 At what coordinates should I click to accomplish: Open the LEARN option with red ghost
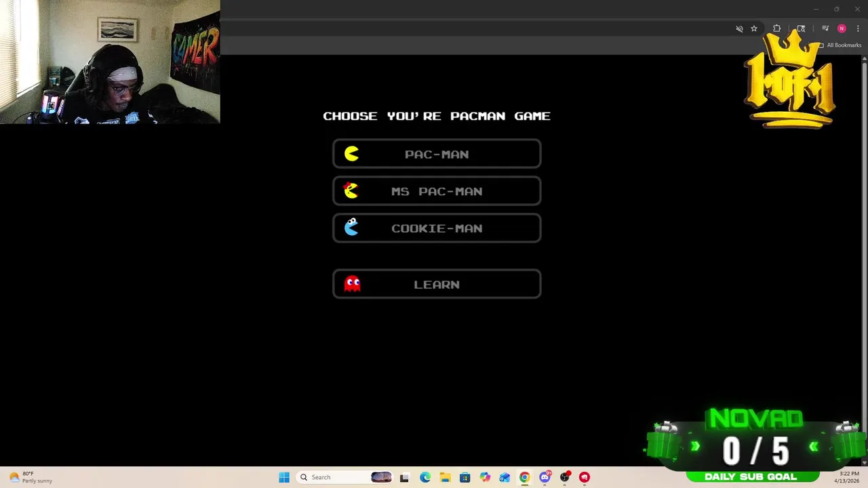tap(437, 284)
